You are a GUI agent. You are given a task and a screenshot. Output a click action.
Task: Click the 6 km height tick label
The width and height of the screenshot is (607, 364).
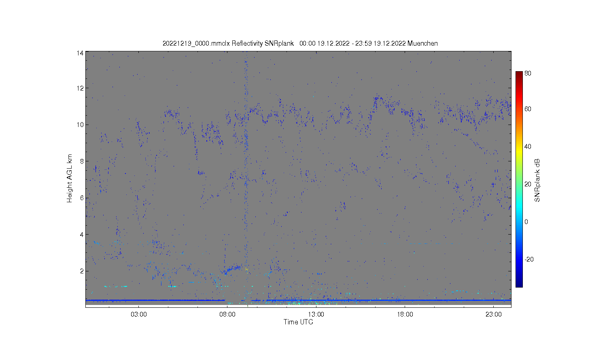coord(82,198)
